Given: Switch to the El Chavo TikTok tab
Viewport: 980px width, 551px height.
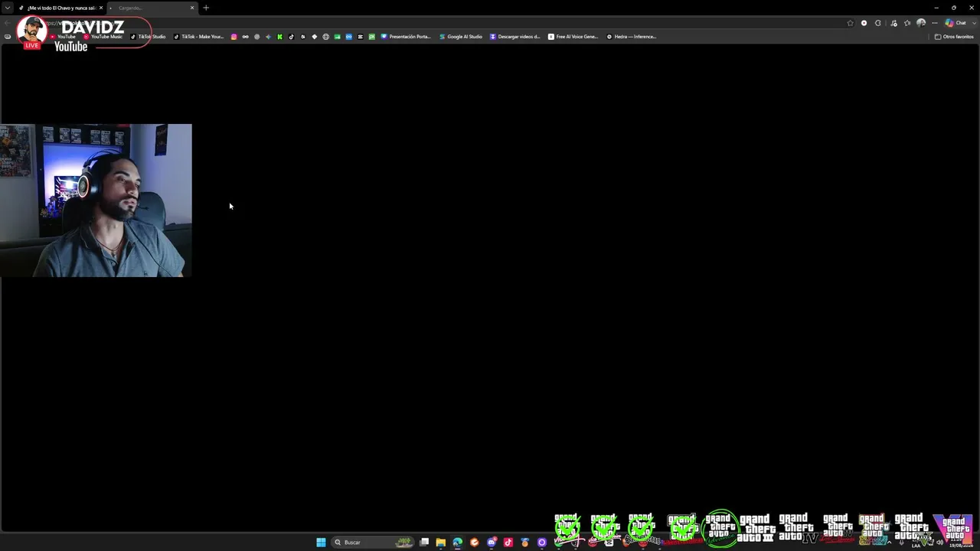Looking at the screenshot, I should point(60,8).
